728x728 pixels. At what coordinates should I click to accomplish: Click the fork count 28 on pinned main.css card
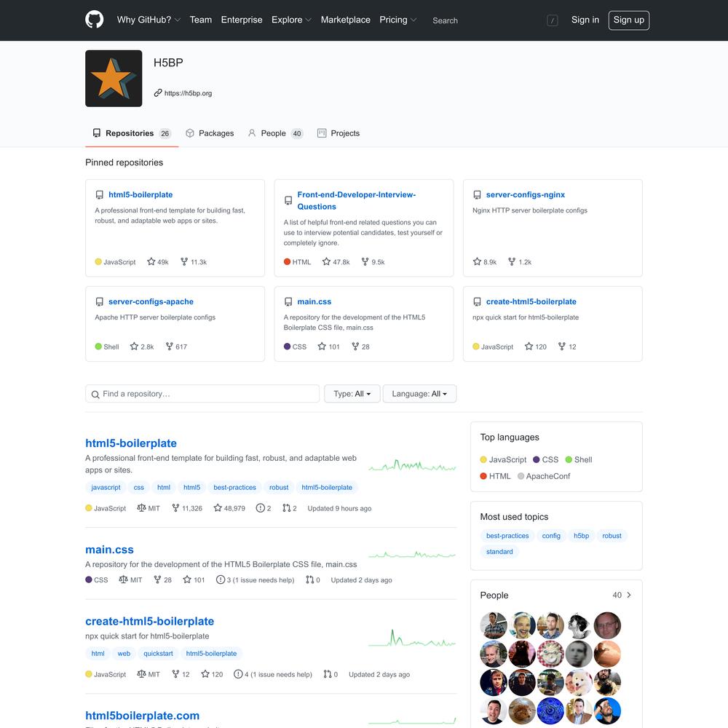[361, 347]
